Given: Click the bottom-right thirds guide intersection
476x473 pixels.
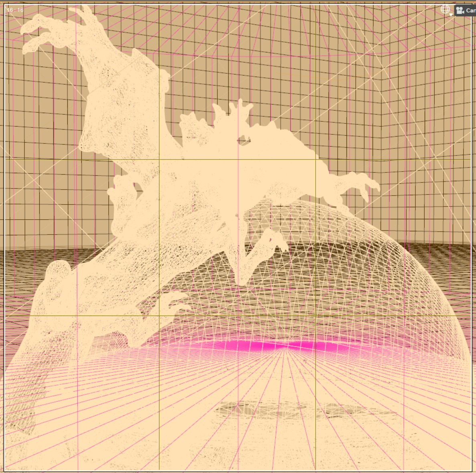Looking at the screenshot, I should click(x=316, y=316).
